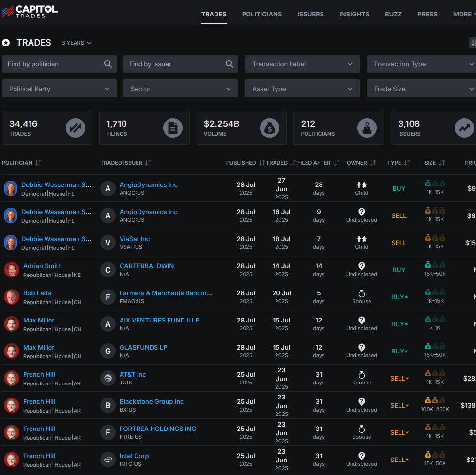This screenshot has width=476, height=475.
Task: Click the document icon in Filings card
Action: pyautogui.click(x=173, y=128)
